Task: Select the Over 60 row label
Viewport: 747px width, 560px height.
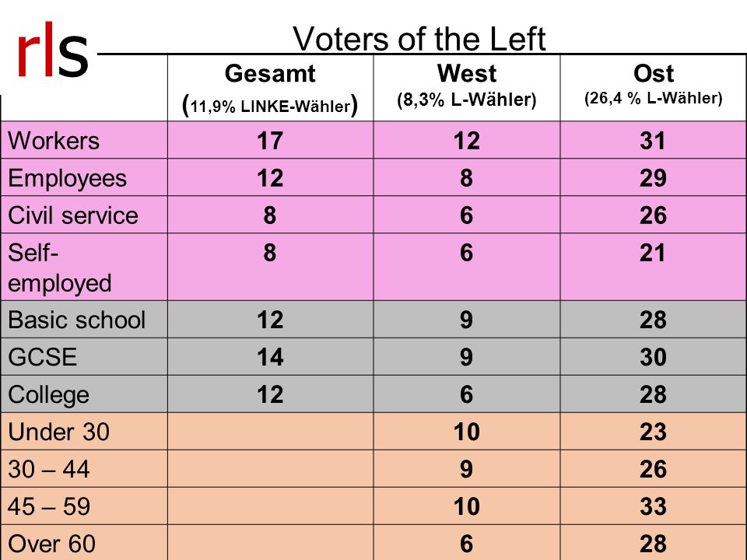Action: point(51,544)
